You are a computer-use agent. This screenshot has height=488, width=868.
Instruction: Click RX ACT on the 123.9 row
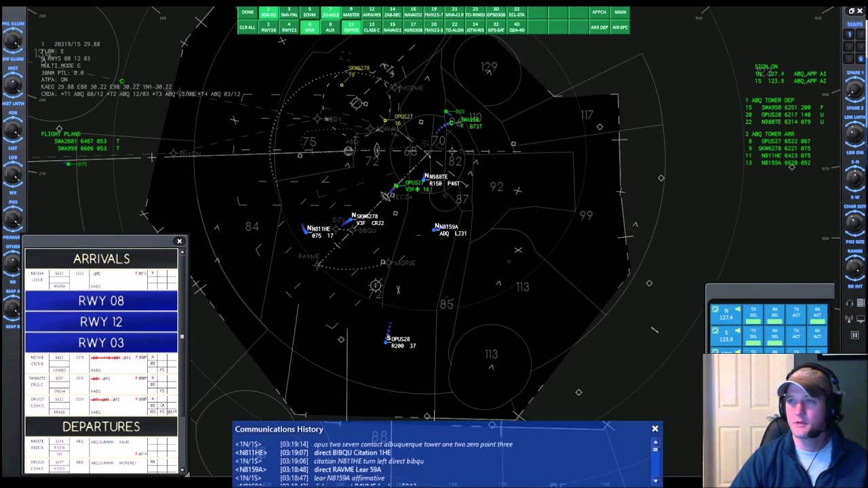pos(817,335)
